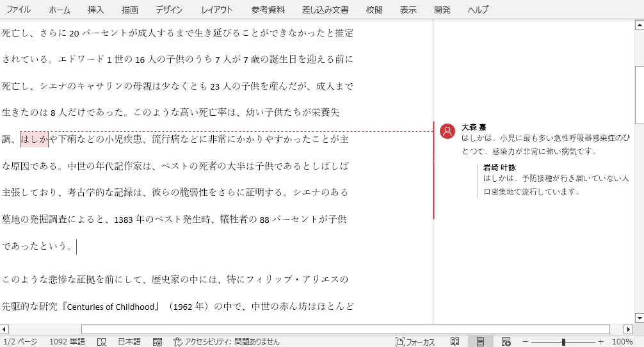Image resolution: width=644 pixels, height=347 pixels.
Task: Open the デザイン ribbon tab
Action: point(169,10)
